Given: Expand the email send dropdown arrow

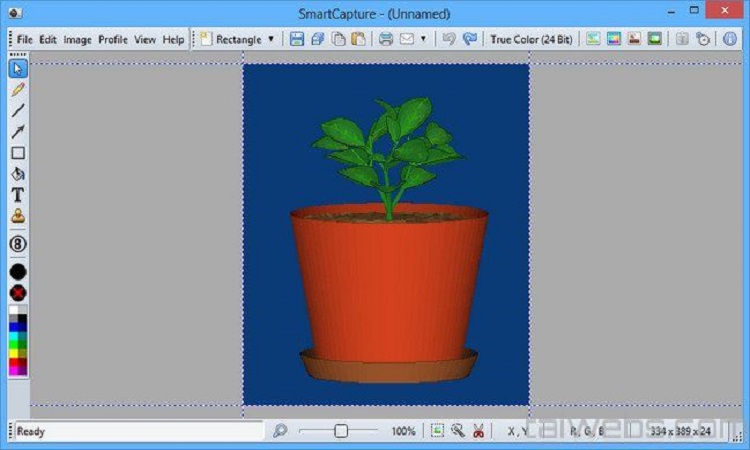Looking at the screenshot, I should [x=424, y=40].
